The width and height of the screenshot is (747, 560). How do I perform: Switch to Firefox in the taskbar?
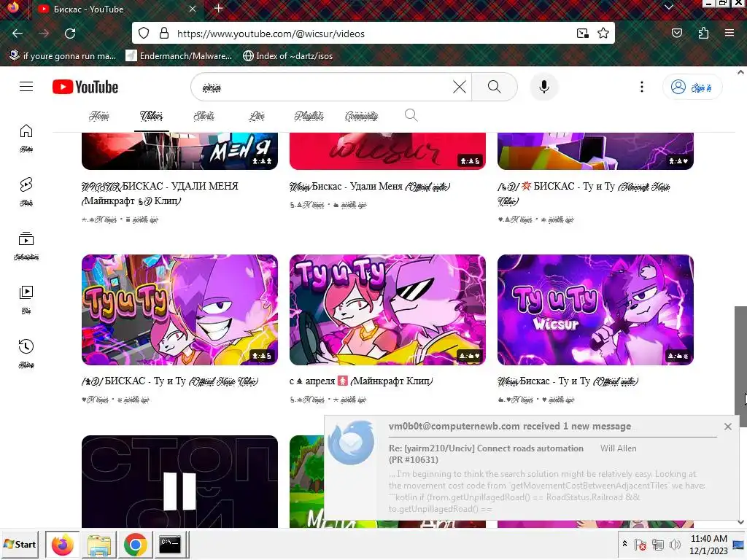click(x=63, y=545)
